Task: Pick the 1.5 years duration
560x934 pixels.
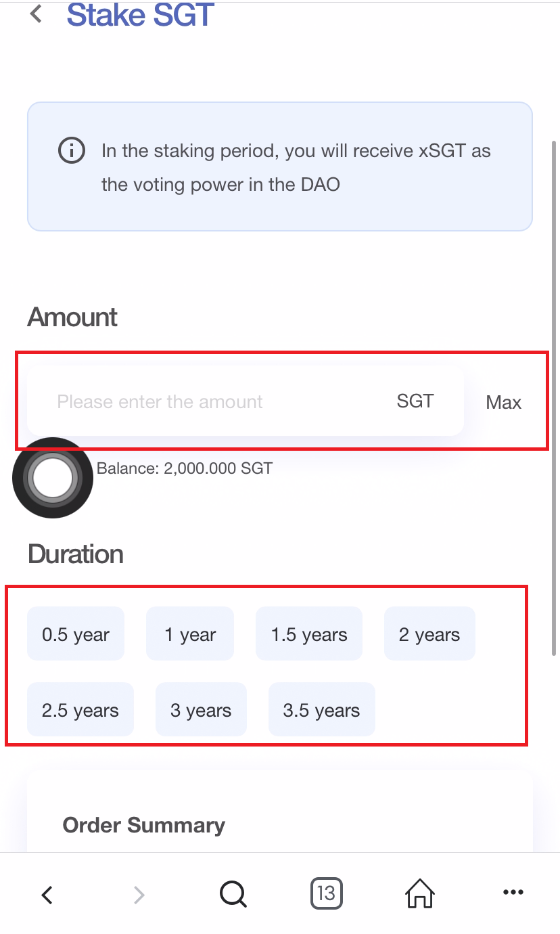Action: [309, 634]
